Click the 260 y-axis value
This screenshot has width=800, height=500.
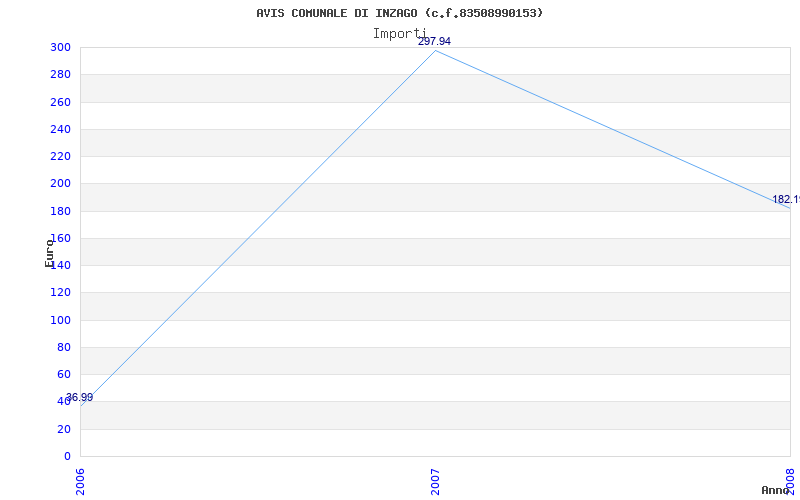[60, 103]
